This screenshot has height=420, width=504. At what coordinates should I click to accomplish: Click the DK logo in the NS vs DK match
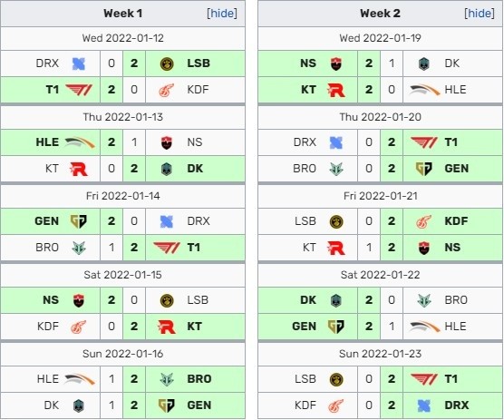click(424, 63)
